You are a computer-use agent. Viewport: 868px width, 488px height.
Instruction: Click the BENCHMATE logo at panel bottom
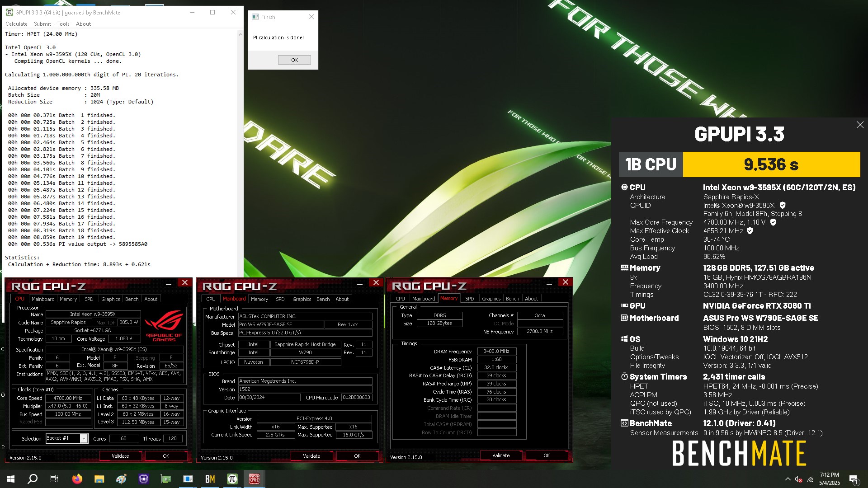739,453
